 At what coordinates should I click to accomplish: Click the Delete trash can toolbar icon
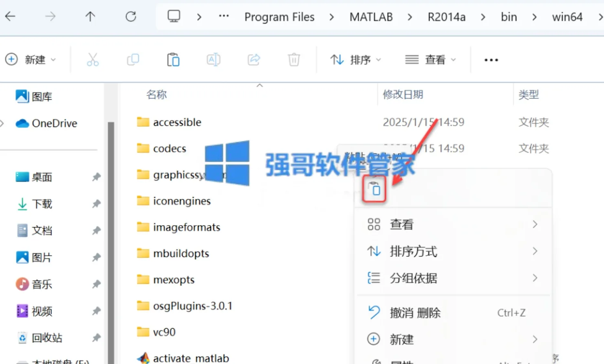point(294,60)
